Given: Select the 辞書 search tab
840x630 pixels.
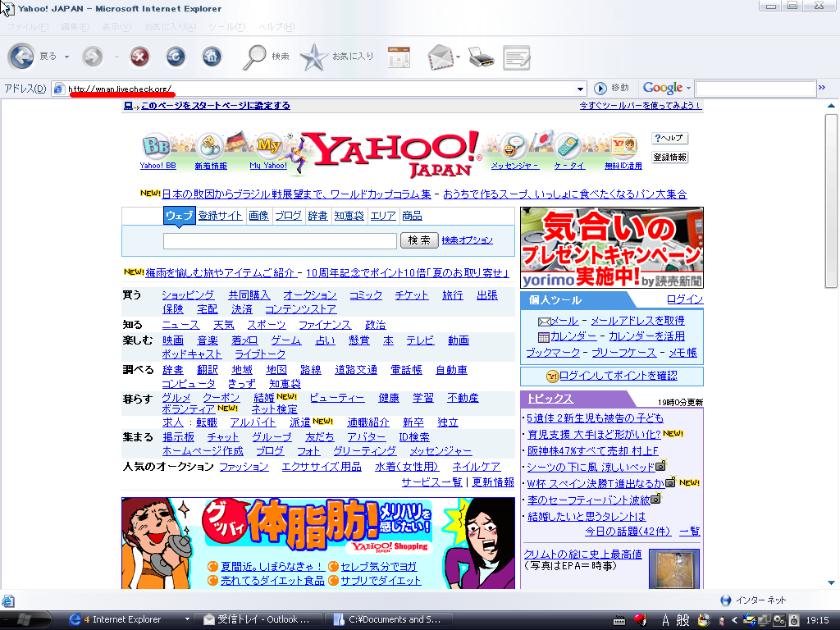Looking at the screenshot, I should 317,216.
